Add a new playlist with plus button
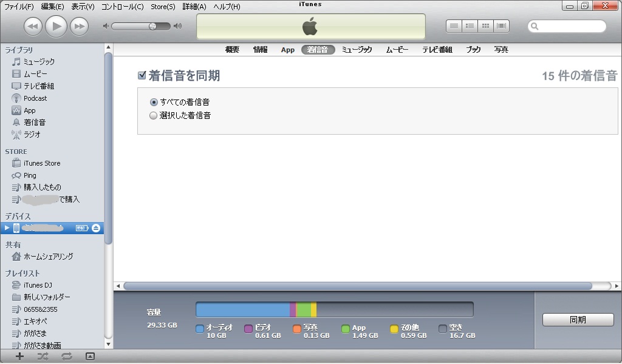 click(19, 357)
